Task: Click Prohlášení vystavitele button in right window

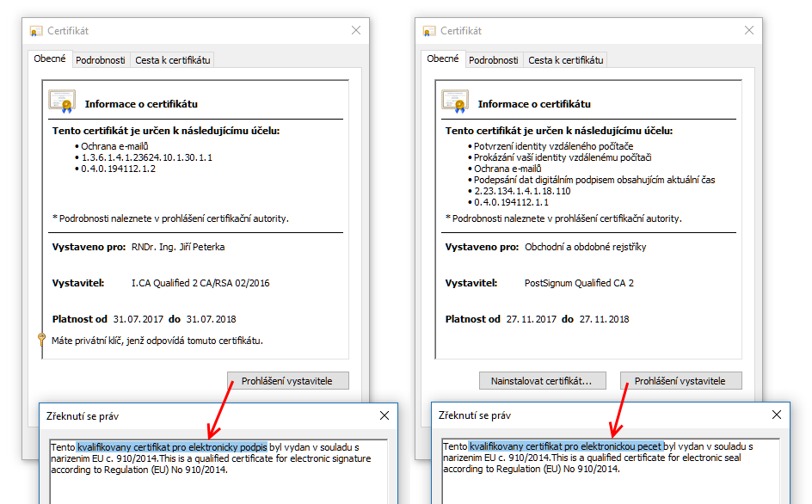Action: (x=680, y=381)
